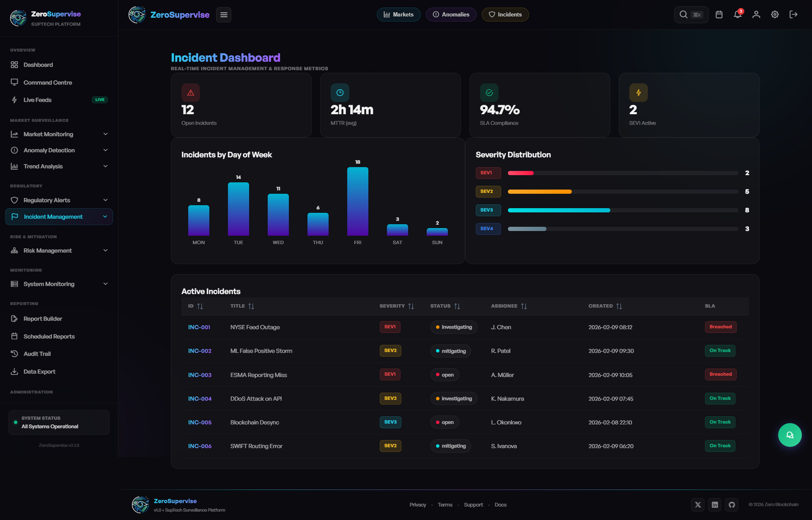
Task: Click the SLA Compliance check icon
Action: tap(489, 93)
